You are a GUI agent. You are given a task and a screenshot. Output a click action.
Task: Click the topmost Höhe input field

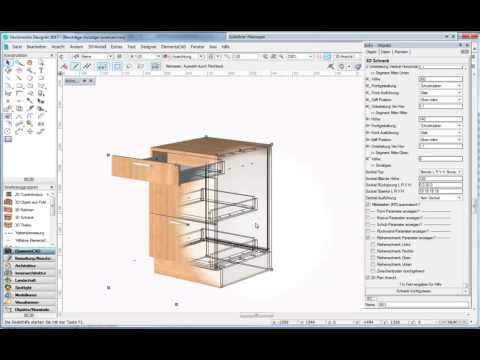click(440, 79)
